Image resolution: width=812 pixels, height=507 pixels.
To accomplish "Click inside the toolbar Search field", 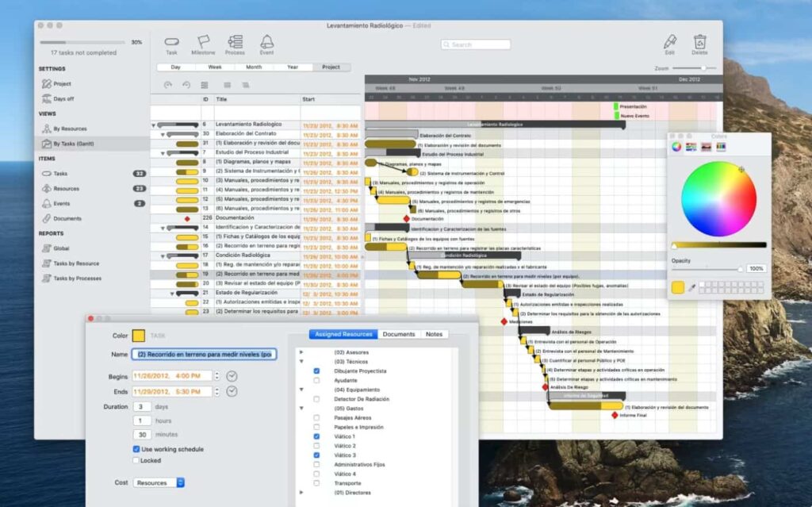I will (474, 44).
